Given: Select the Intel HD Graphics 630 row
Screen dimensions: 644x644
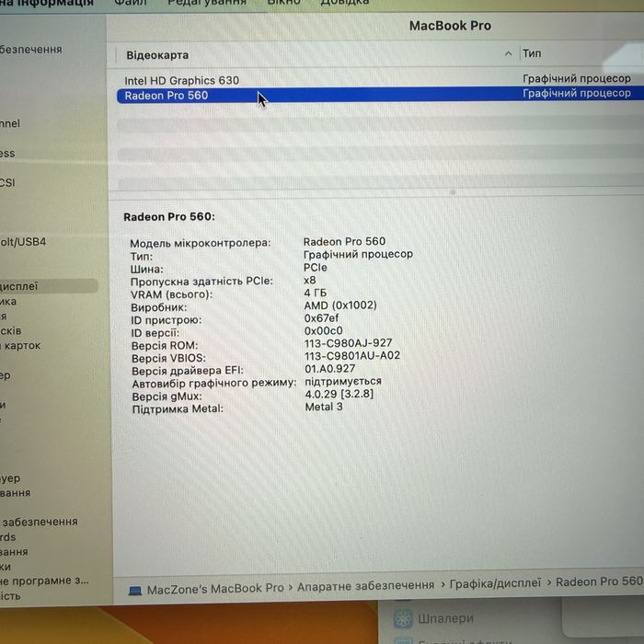Looking at the screenshot, I should (x=380, y=80).
